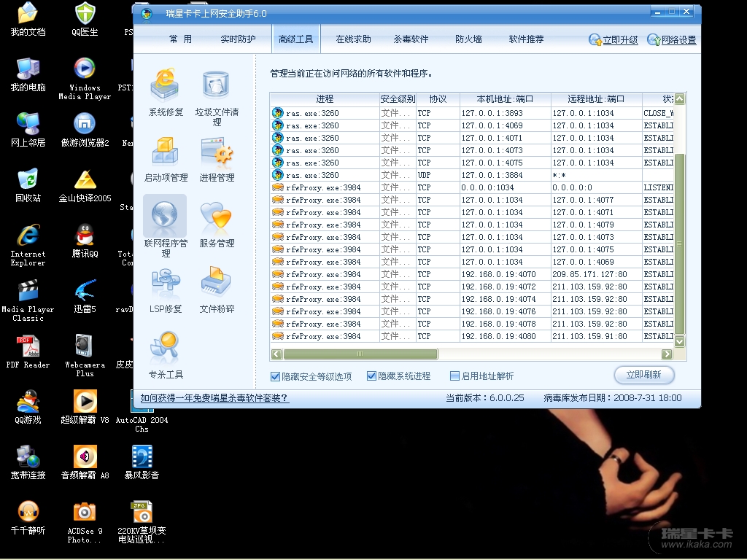This screenshot has height=560, width=747.
Task: Switch to the 常用 tab
Action: [181, 39]
